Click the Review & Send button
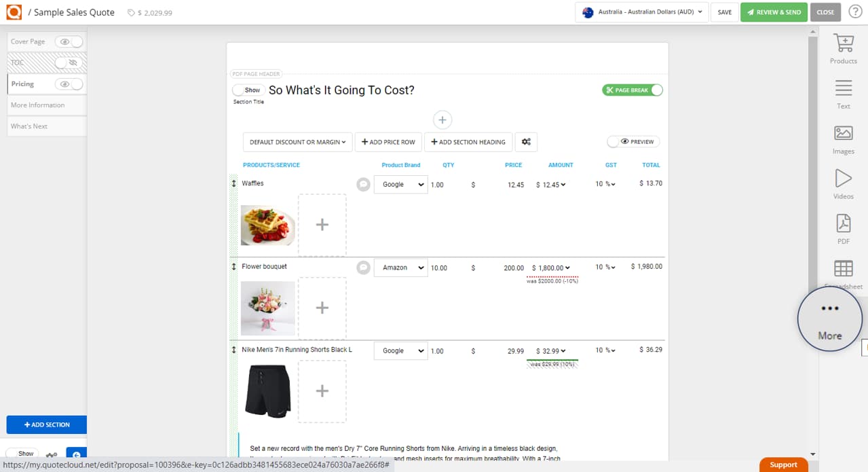This screenshot has height=472, width=868. (774, 12)
